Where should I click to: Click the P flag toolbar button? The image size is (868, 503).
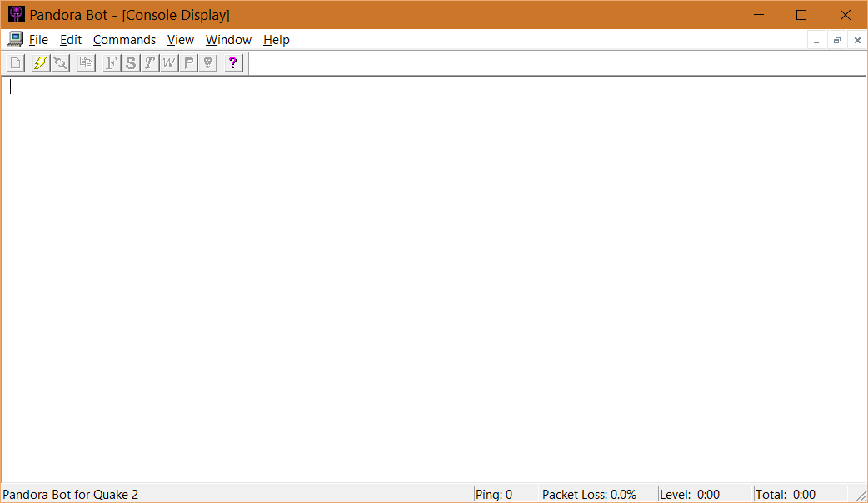coord(188,63)
